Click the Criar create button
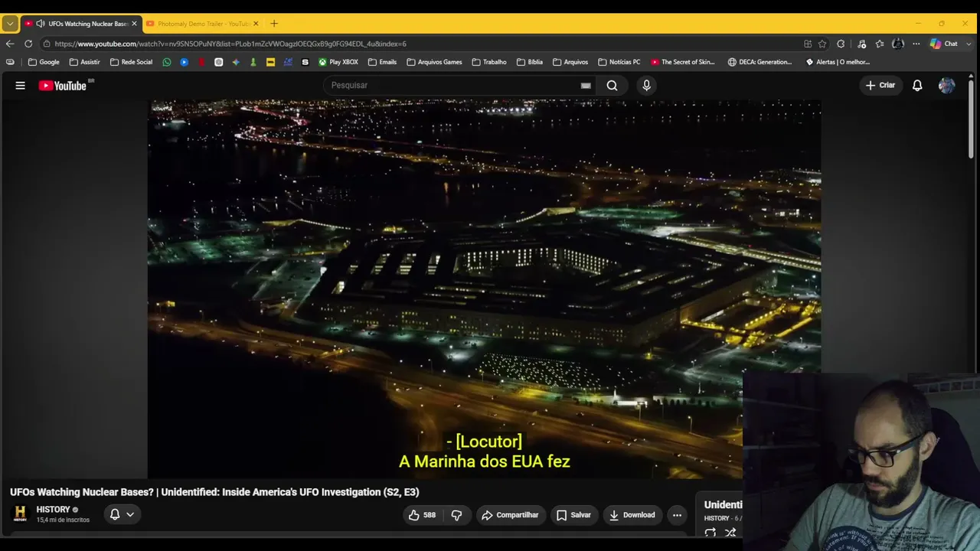Screen dimensions: 980x551 (880, 86)
